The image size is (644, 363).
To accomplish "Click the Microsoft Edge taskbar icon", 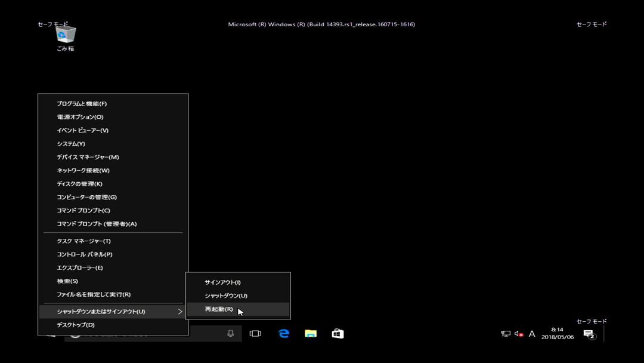I will [x=284, y=334].
